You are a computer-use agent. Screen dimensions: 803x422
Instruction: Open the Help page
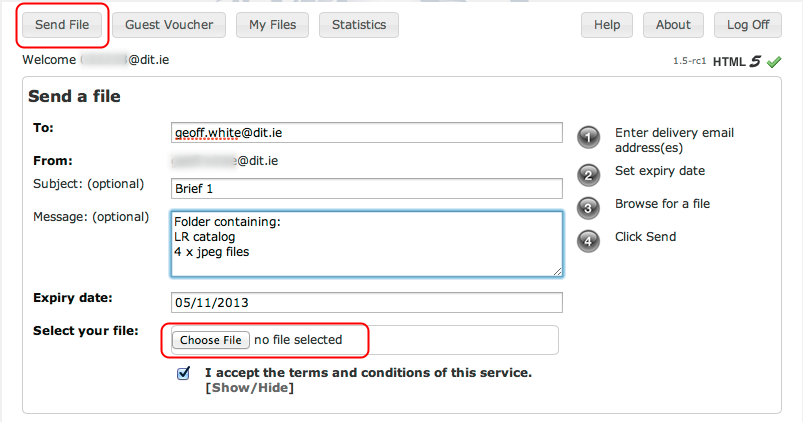click(607, 25)
